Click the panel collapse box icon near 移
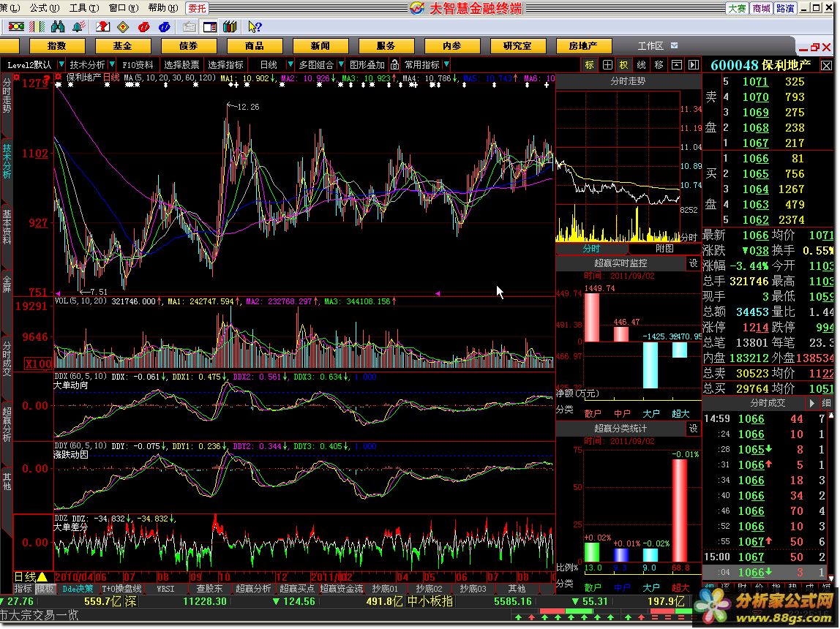Viewport: 840px width, 629px height. coord(677,65)
